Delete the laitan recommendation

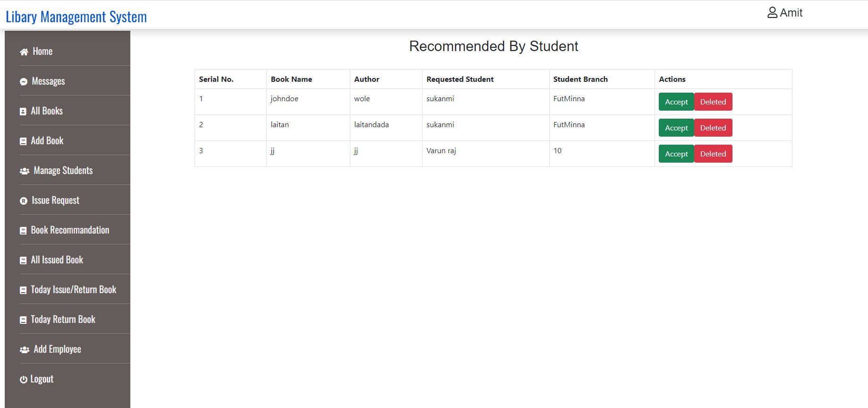pyautogui.click(x=713, y=128)
